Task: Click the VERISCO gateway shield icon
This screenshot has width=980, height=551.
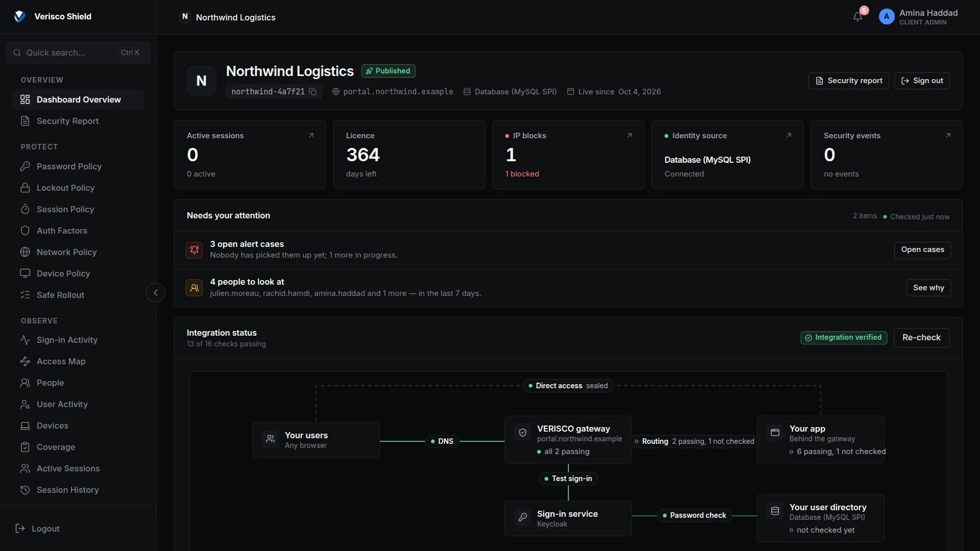Action: (x=523, y=433)
